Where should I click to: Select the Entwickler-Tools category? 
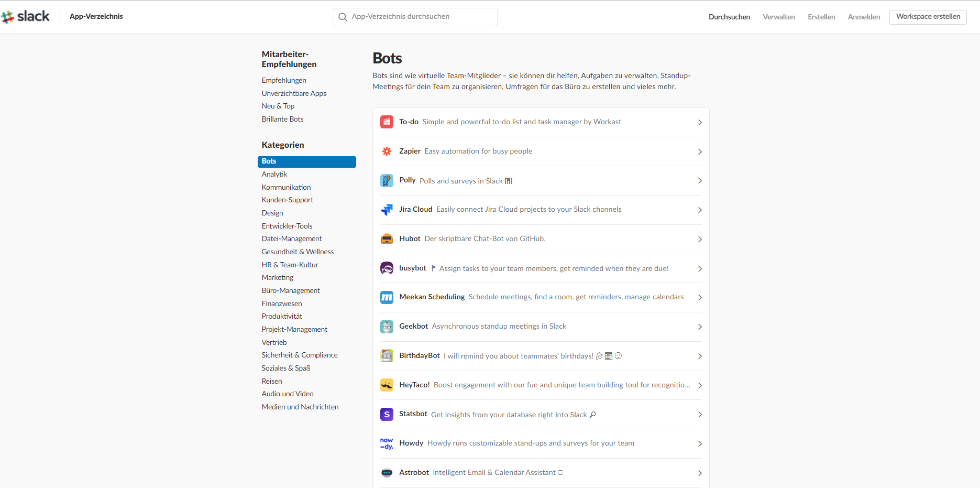pos(287,226)
